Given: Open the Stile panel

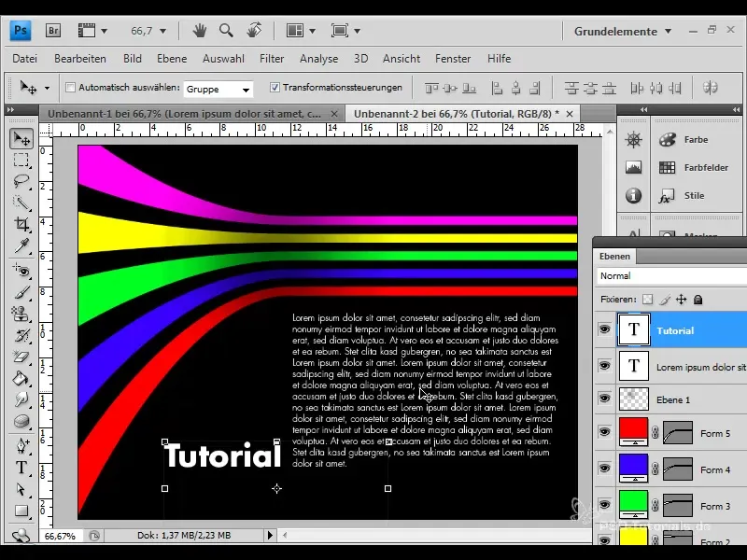Looking at the screenshot, I should (x=682, y=196).
